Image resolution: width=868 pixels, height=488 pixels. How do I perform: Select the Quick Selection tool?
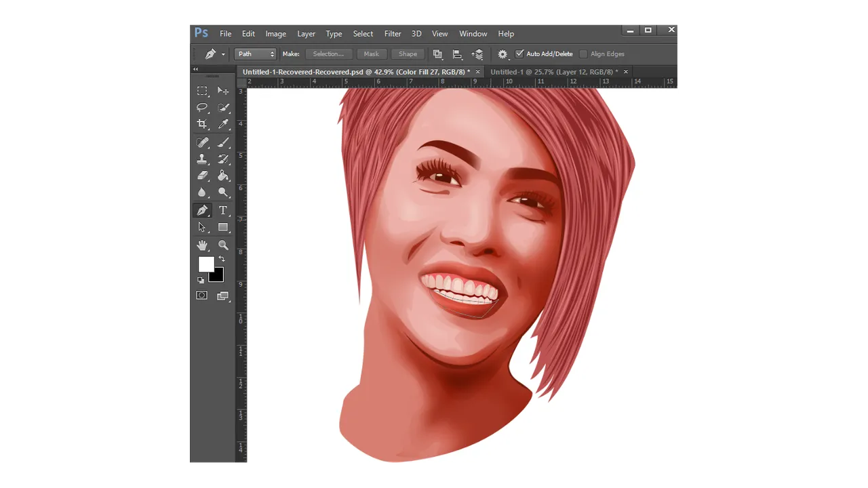(x=223, y=108)
